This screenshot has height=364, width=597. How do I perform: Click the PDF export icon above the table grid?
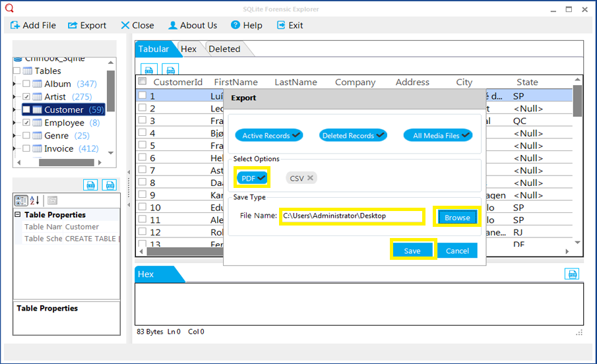(170, 69)
